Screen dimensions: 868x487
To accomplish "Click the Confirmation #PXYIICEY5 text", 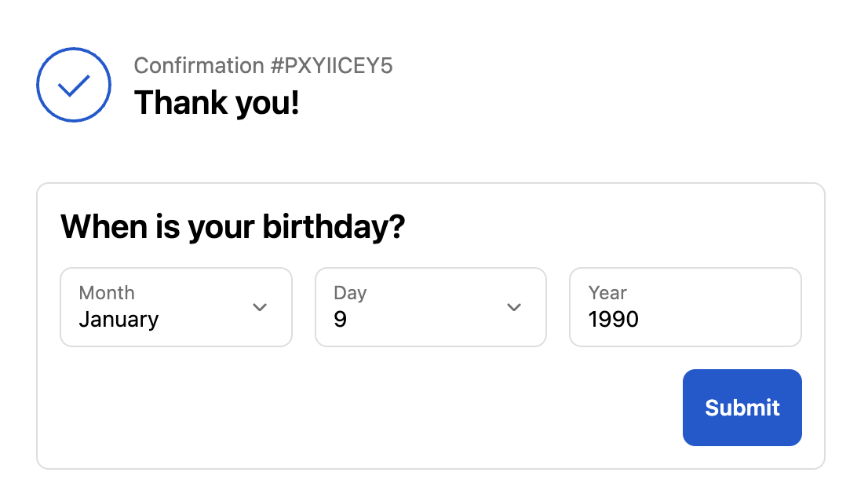I will [x=263, y=66].
